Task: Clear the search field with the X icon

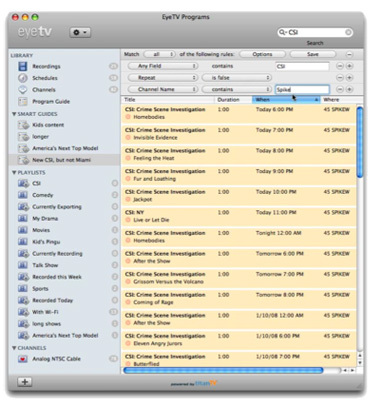Action: [x=348, y=32]
